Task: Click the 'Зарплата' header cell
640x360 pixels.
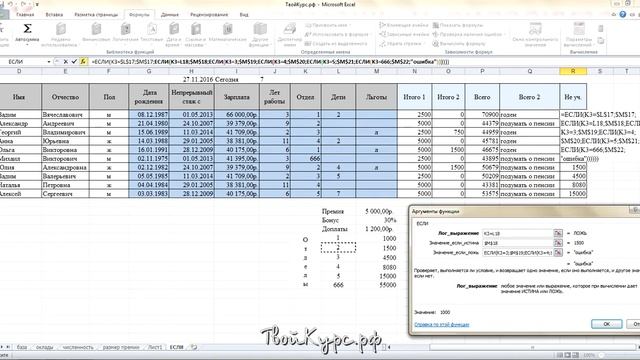Action: pyautogui.click(x=236, y=97)
